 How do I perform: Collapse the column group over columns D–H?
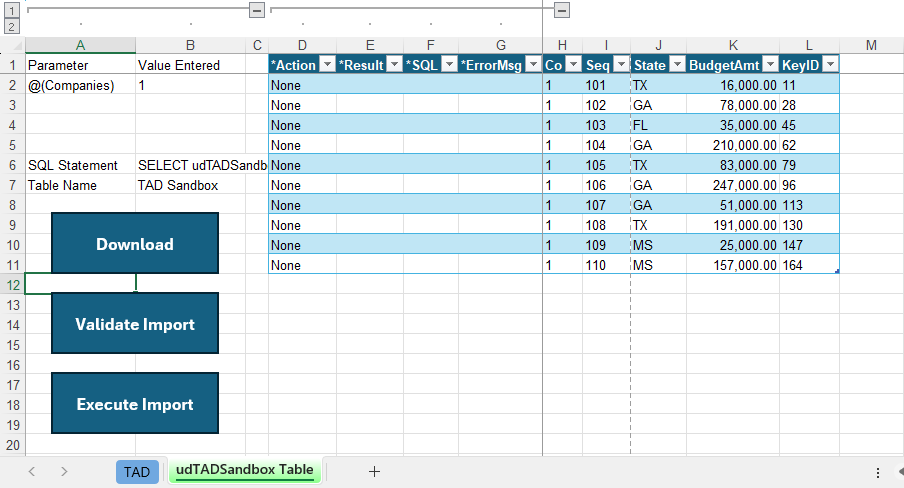pyautogui.click(x=562, y=10)
